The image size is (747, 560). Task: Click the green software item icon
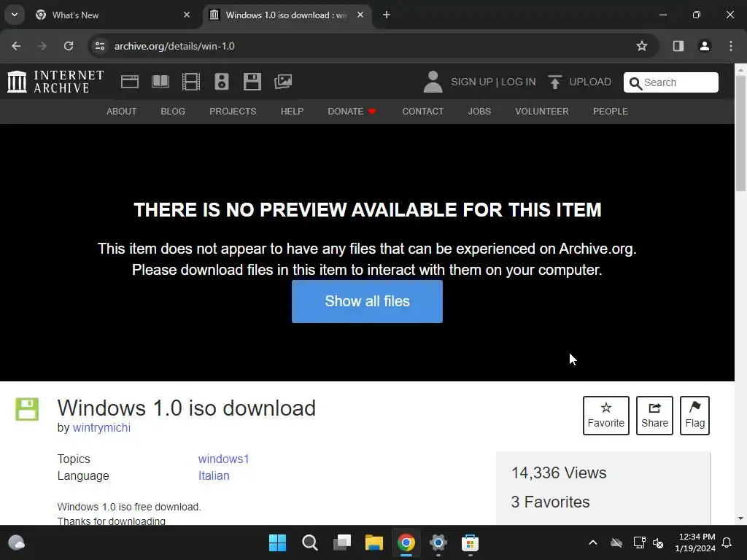pyautogui.click(x=27, y=409)
